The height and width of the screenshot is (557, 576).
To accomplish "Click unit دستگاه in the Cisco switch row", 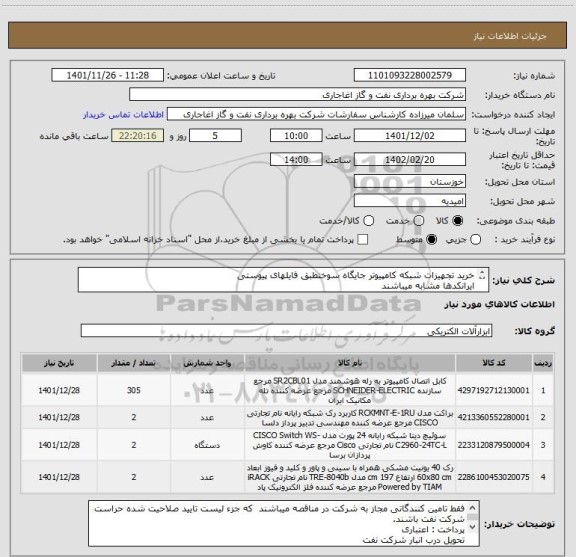I will tap(207, 445).
